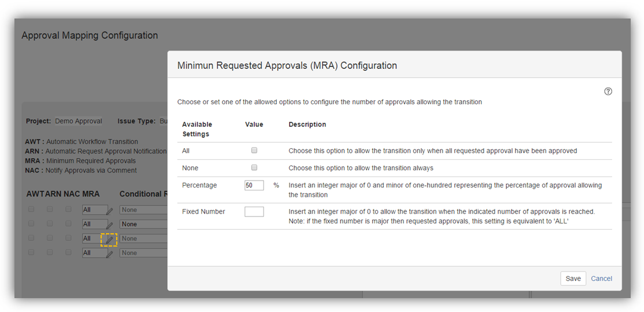The image size is (644, 312).
Task: Toggle the first row AWT checkbox
Action: [31, 209]
